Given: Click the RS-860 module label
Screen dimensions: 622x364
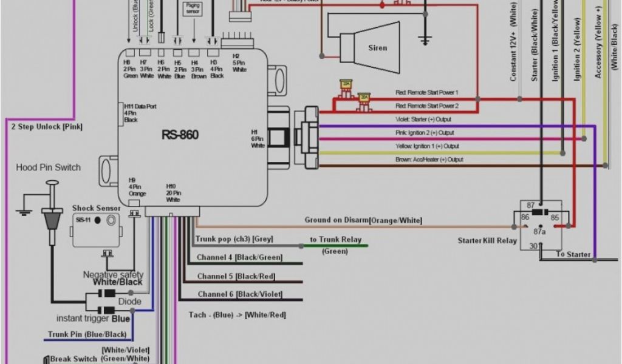Looking at the screenshot, I should (180, 135).
